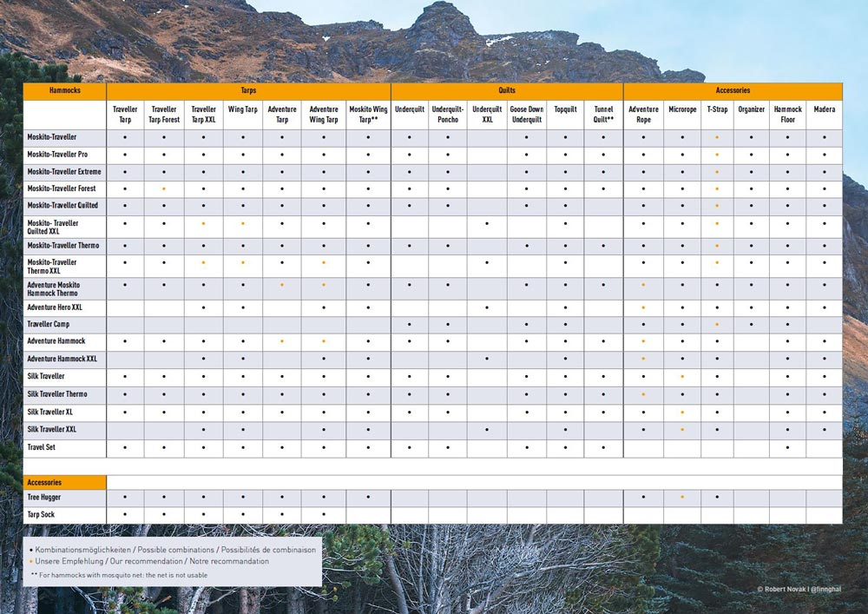Select the Traveller Camp row label
The height and width of the screenshot is (614, 868).
click(48, 324)
